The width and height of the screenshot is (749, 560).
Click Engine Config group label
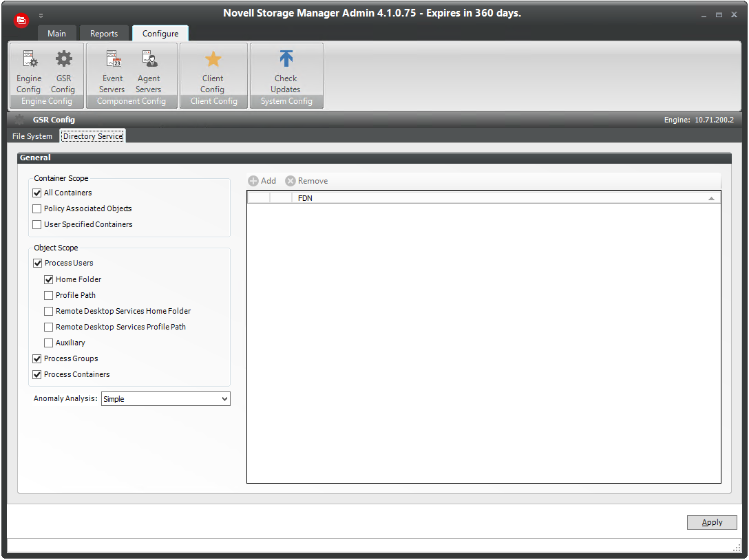pyautogui.click(x=47, y=101)
